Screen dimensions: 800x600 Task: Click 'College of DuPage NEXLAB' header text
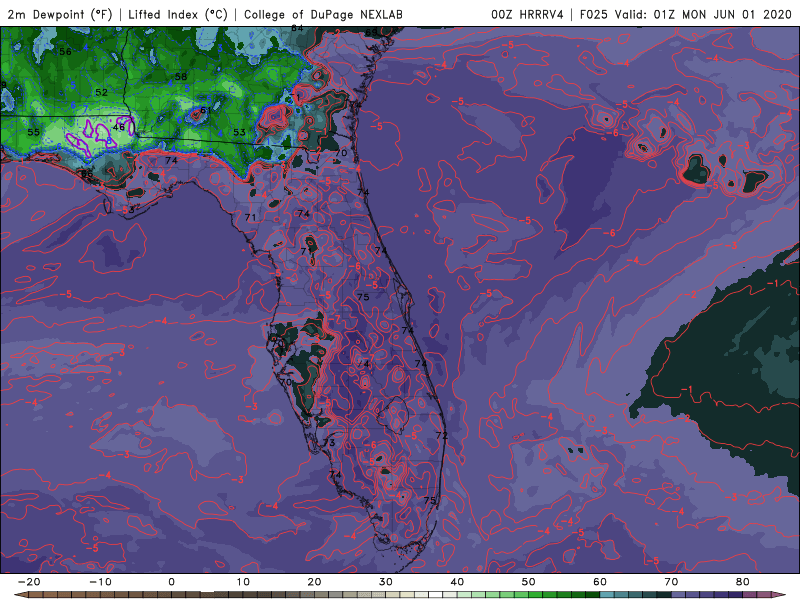[323, 14]
